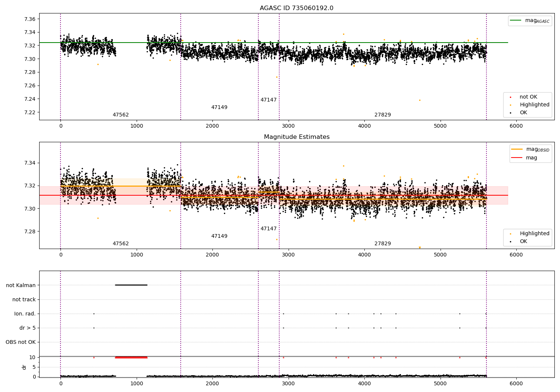Click the 'Ion. rad.' row label
The image size is (560, 392).
point(25,314)
